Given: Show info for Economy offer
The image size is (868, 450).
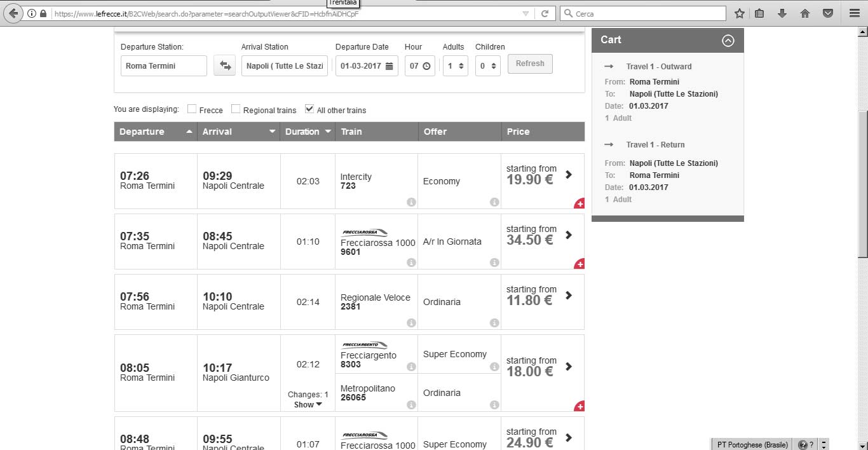Looking at the screenshot, I should click(494, 201).
